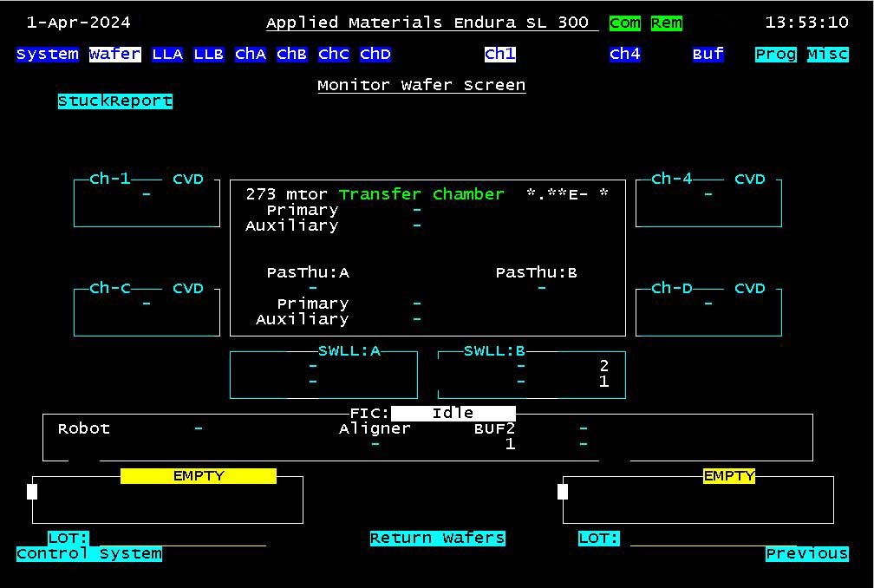Viewport: 874px width, 588px height.
Task: Select the Wafer tab
Action: click(114, 54)
